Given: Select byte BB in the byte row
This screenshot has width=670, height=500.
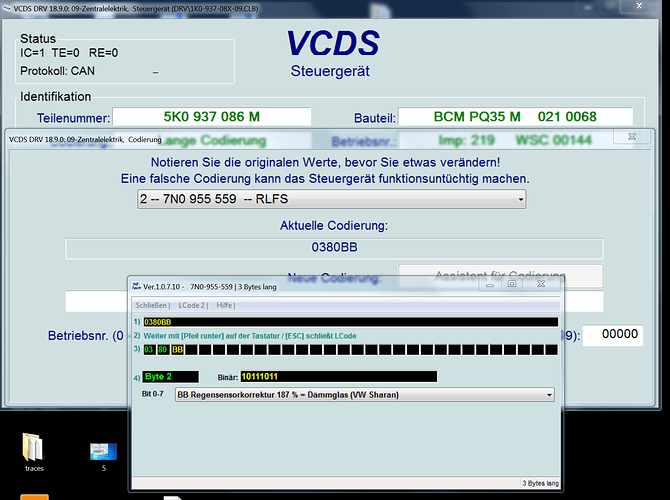Looking at the screenshot, I should (177, 350).
